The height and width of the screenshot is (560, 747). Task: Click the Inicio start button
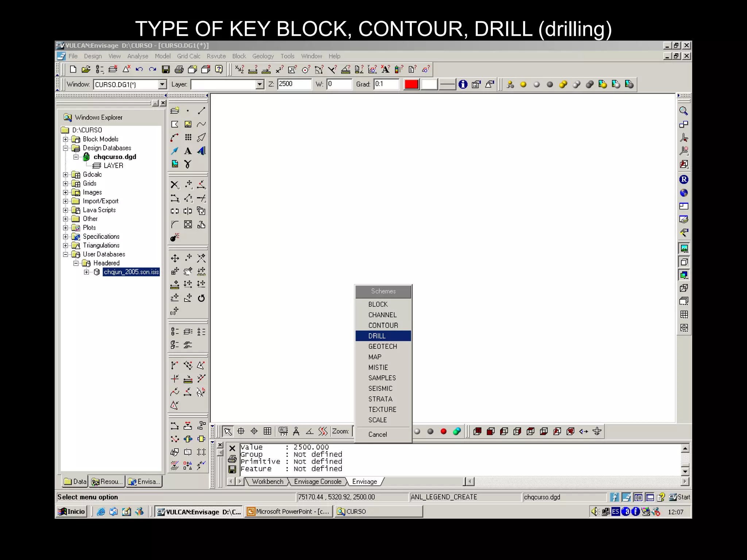pos(72,512)
